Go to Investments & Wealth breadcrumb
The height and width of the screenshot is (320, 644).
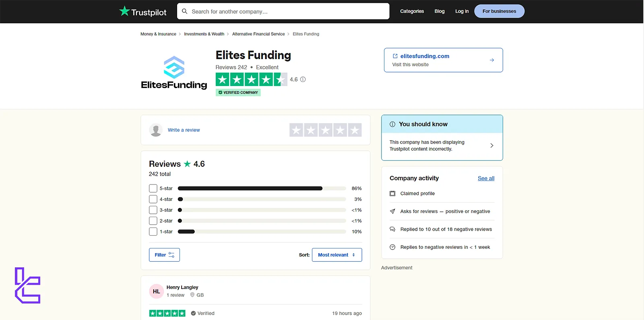(x=204, y=34)
